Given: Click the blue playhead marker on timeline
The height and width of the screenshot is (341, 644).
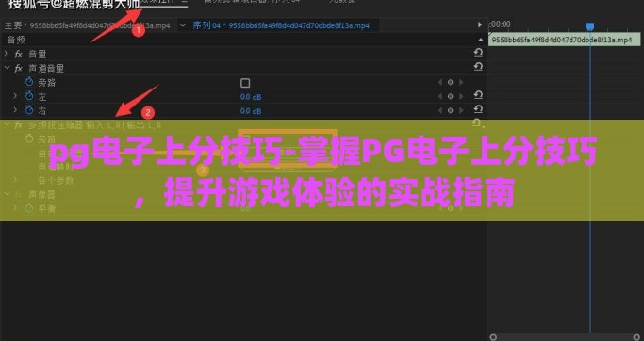Looking at the screenshot, I should pos(590,26).
